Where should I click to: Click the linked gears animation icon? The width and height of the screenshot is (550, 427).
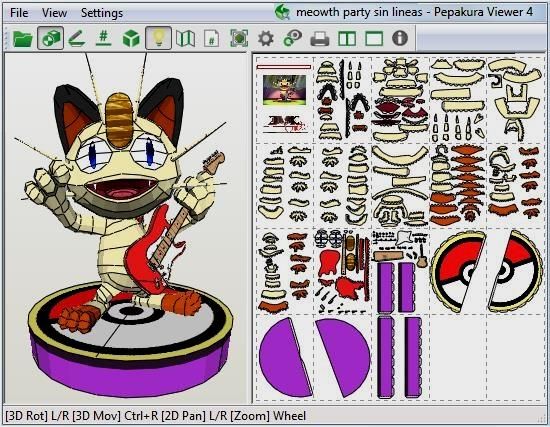point(293,38)
